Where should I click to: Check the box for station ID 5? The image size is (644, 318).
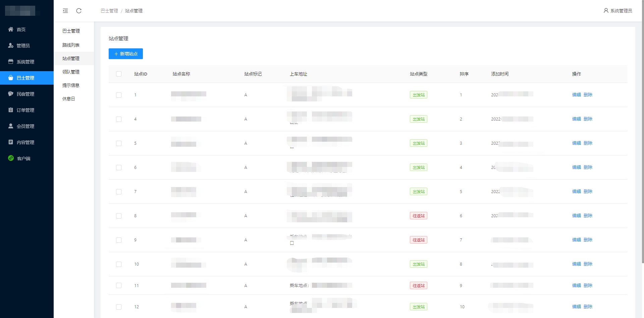(x=119, y=143)
